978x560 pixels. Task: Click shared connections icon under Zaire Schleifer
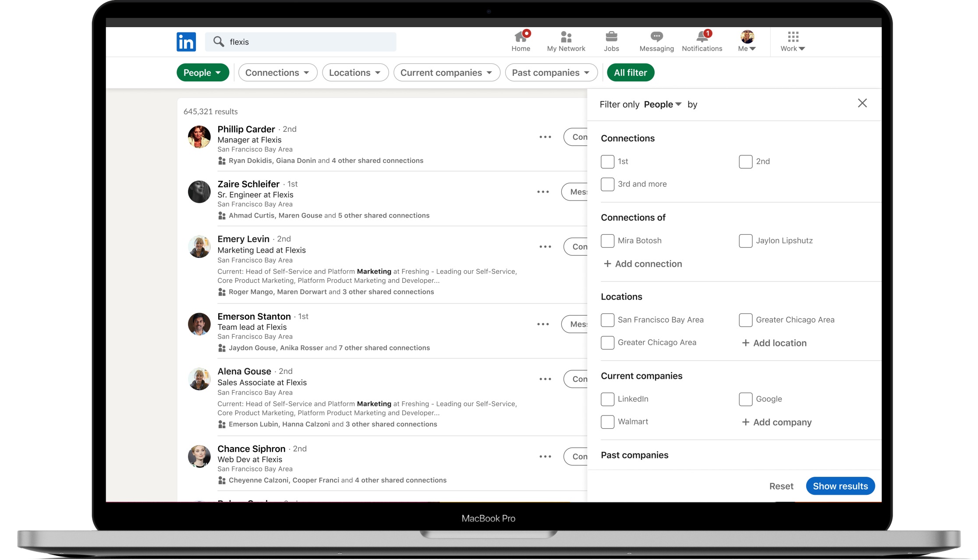[222, 216]
